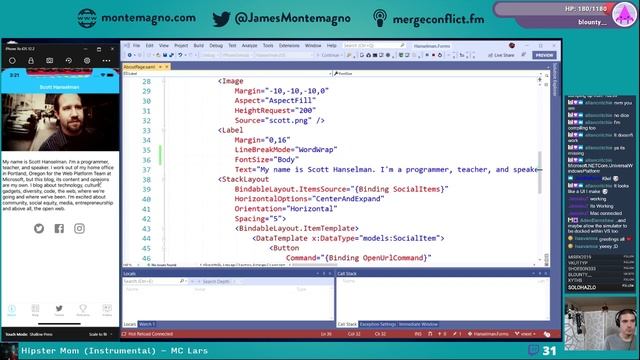Tap the Twitter icon under the bio text
The width and height of the screenshot is (640, 360).
coord(39,229)
